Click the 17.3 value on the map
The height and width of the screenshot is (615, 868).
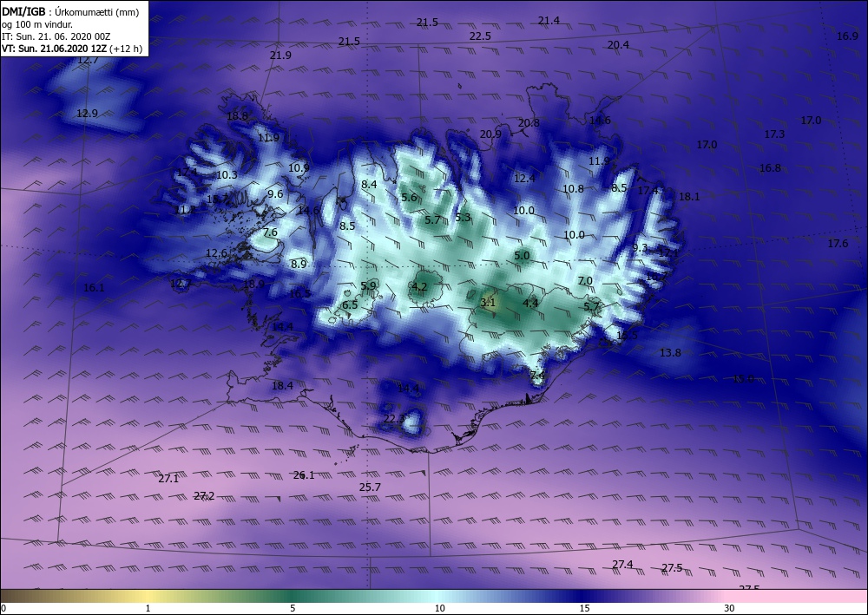click(774, 134)
